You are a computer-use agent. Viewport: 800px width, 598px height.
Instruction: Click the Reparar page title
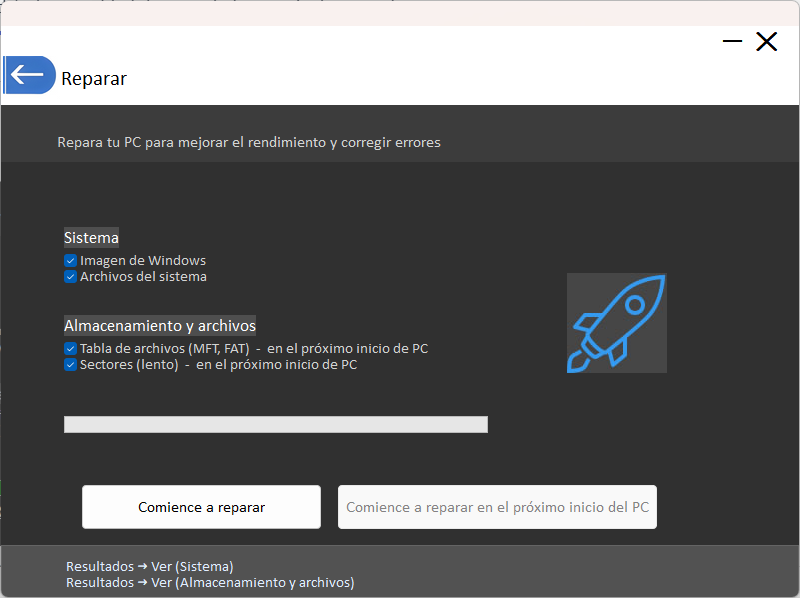pos(94,79)
